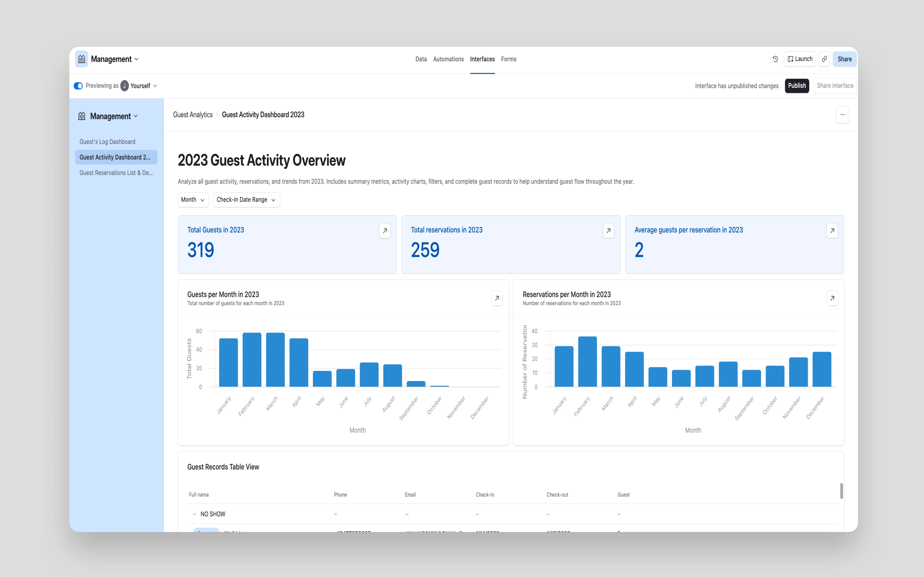This screenshot has width=924, height=577.
Task: Click the Launch button
Action: (799, 59)
